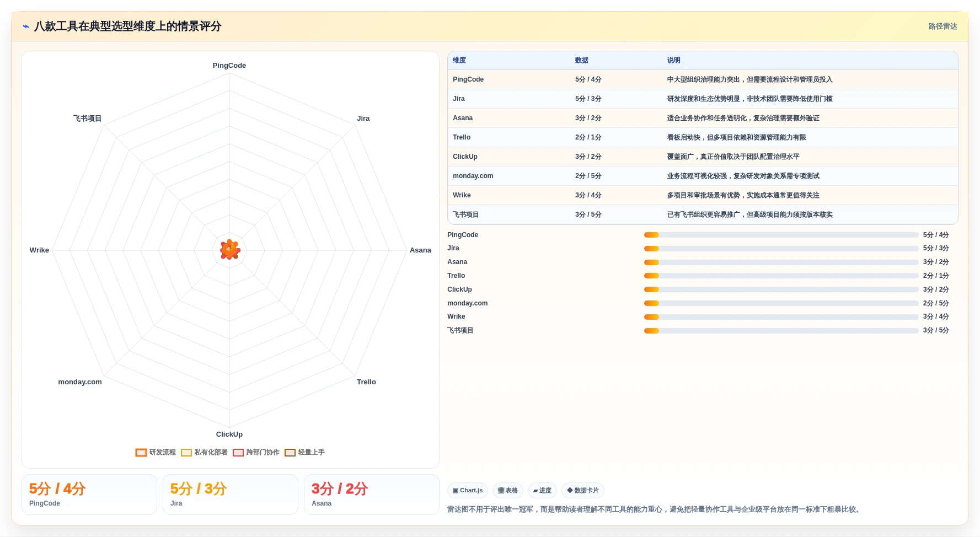
Task: Select the Trello table row name
Action: pyautogui.click(x=462, y=137)
